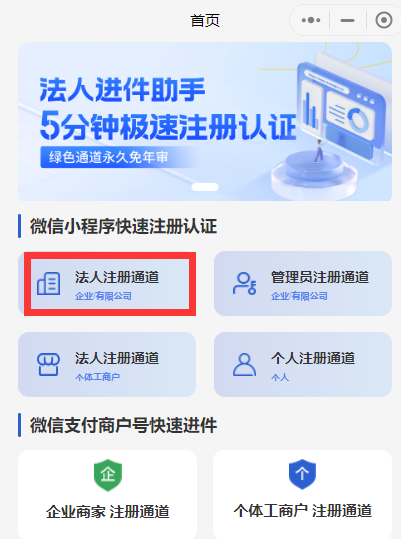The width and height of the screenshot is (401, 539).
Task: Click the 企业/有限公司 subtitle under 管理员注册通道
Action: coord(299,296)
